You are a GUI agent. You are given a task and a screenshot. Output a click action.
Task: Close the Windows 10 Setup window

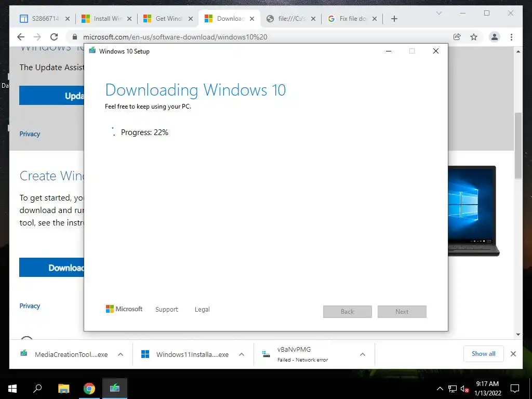coord(436,51)
